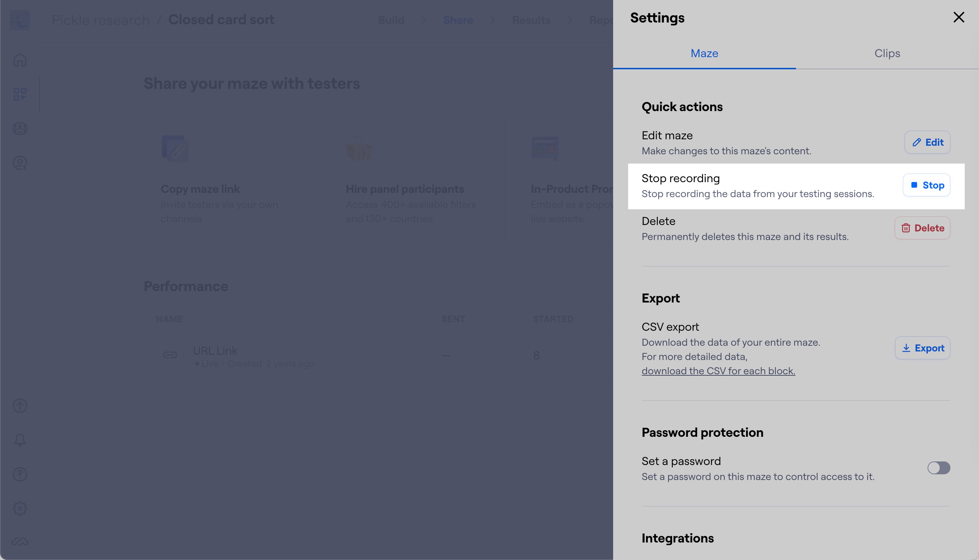Open notifications bell icon
The image size is (979, 560).
[x=20, y=440]
